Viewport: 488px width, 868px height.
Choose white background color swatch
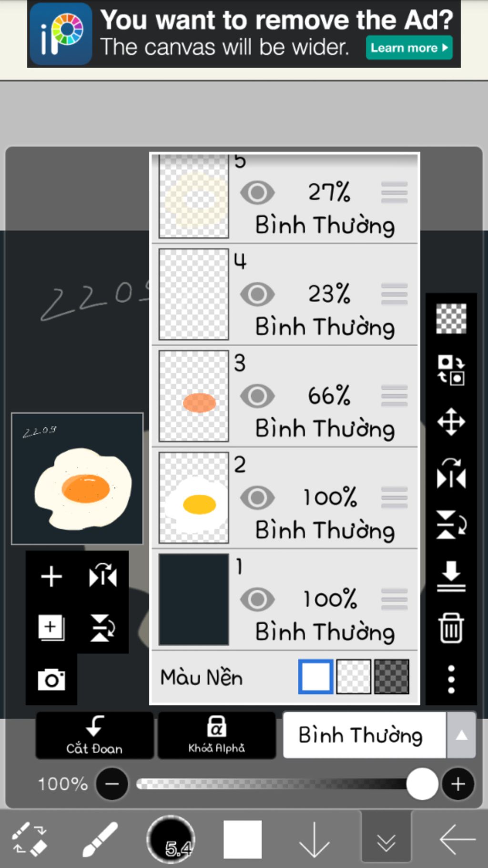(x=315, y=676)
